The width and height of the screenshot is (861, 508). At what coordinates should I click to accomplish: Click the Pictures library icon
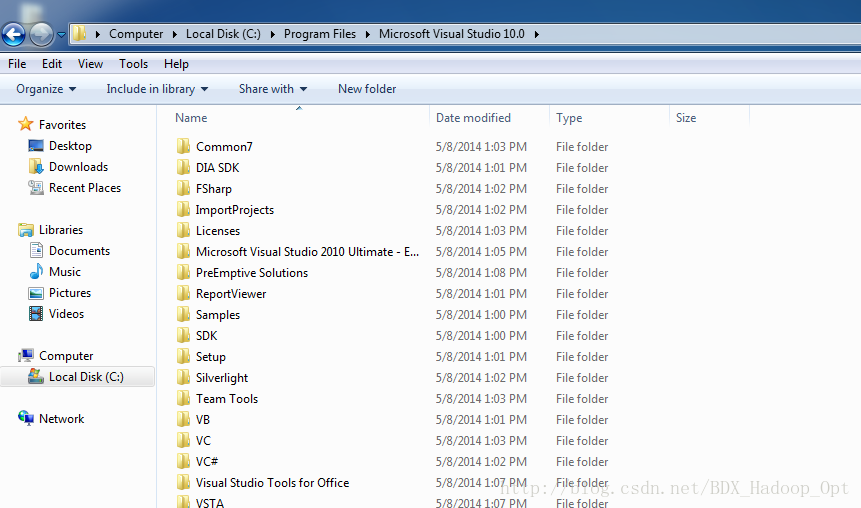click(x=36, y=293)
